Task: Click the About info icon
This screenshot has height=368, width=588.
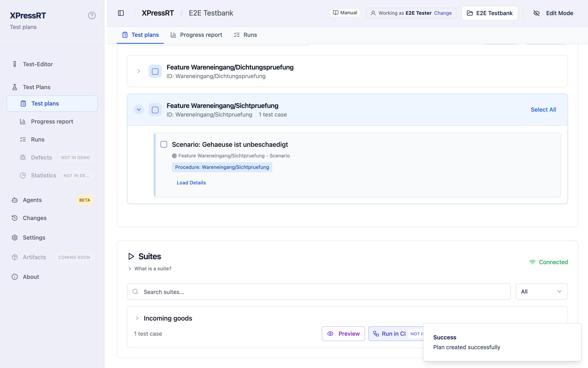Action: click(15, 277)
